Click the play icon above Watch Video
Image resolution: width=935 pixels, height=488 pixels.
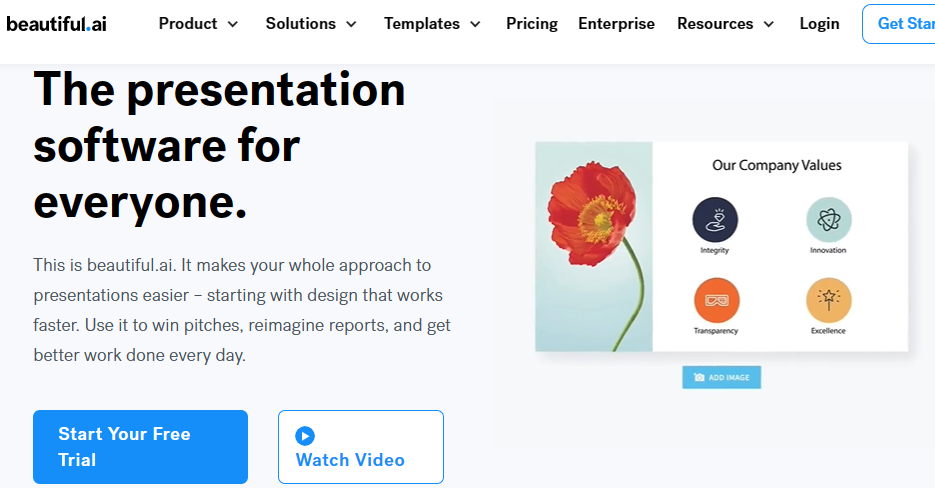(305, 436)
